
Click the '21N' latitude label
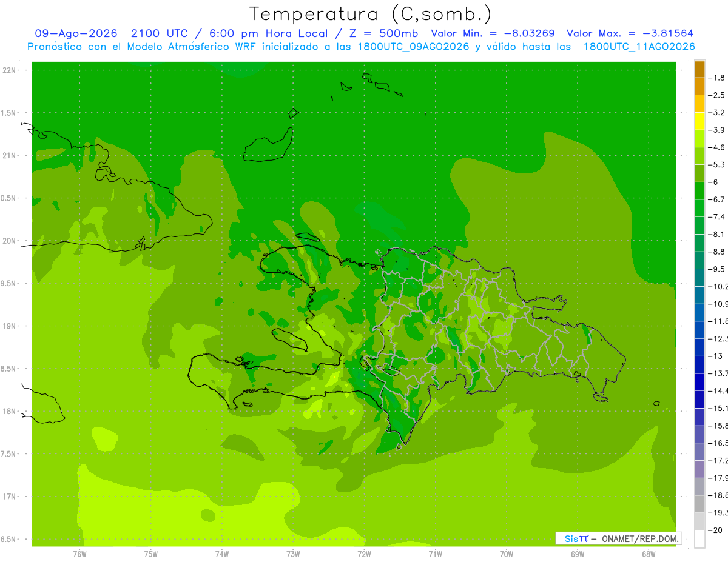(9, 155)
